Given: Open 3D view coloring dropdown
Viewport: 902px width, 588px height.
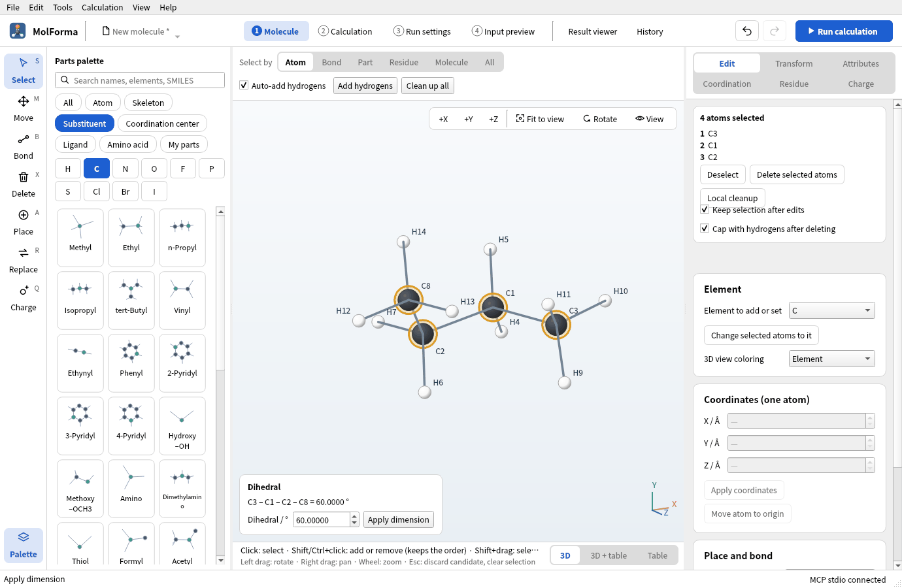Looking at the screenshot, I should tap(831, 359).
